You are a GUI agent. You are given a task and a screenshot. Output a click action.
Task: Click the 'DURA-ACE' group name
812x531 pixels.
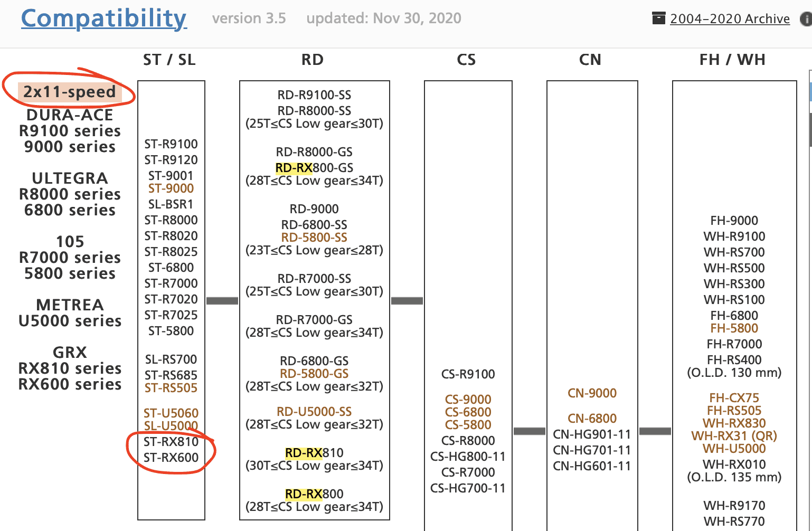70,115
